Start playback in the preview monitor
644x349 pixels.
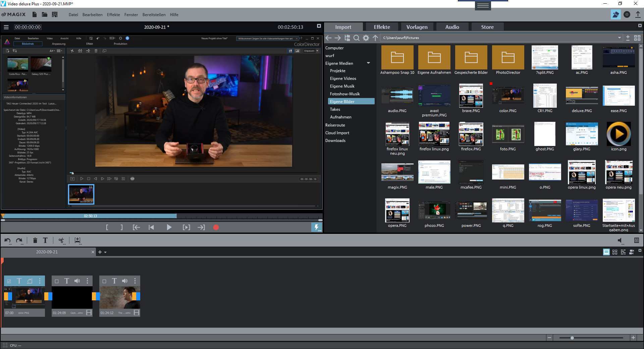pos(169,228)
